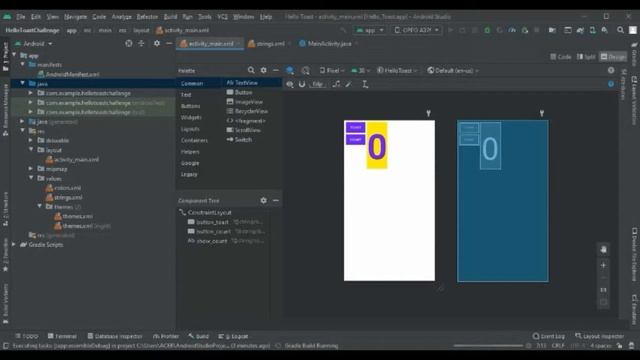Viewport: 640px width, 360px height.
Task: Click the design warnings indicator icon
Action: [611, 70]
